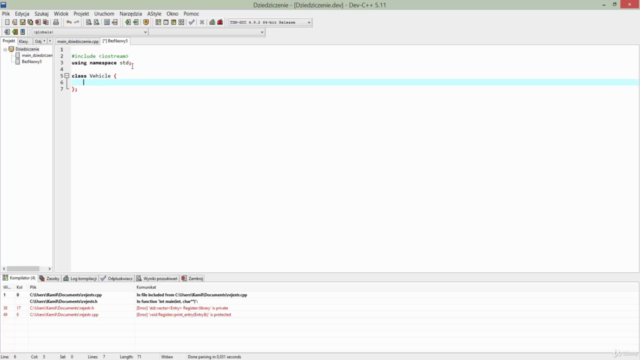Image resolution: width=640 pixels, height=360 pixels.
Task: Open the TDM-GCC compiler set dropdown
Action: pyautogui.click(x=309, y=22)
